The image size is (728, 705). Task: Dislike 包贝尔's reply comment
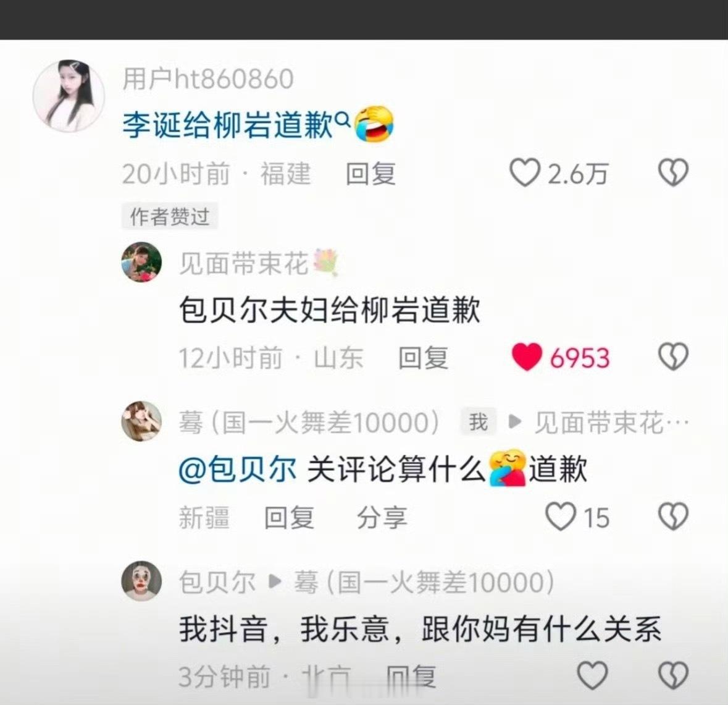[x=673, y=675]
